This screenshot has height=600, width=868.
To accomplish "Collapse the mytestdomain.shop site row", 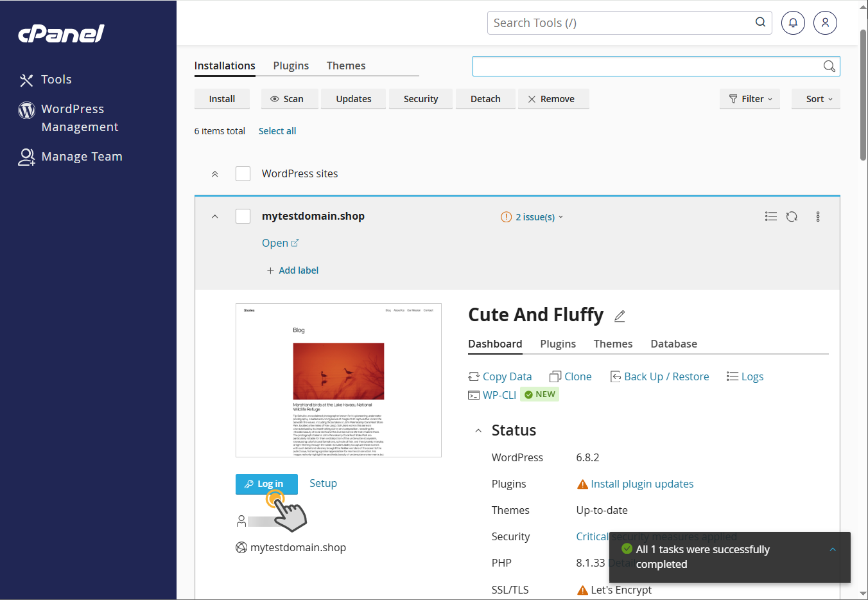I will 215,216.
